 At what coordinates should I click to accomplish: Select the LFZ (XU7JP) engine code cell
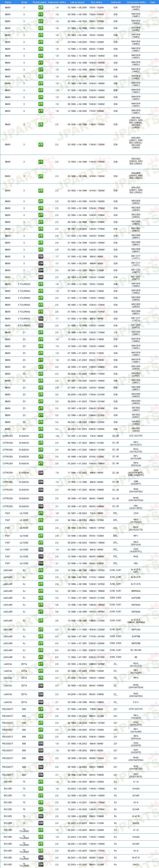coord(136,436)
